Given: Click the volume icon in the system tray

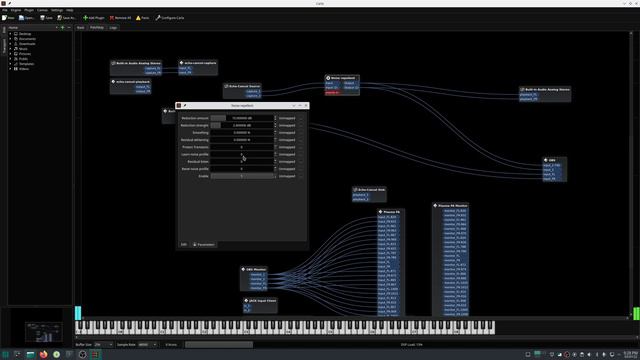Looking at the screenshot, I should tap(589, 354).
